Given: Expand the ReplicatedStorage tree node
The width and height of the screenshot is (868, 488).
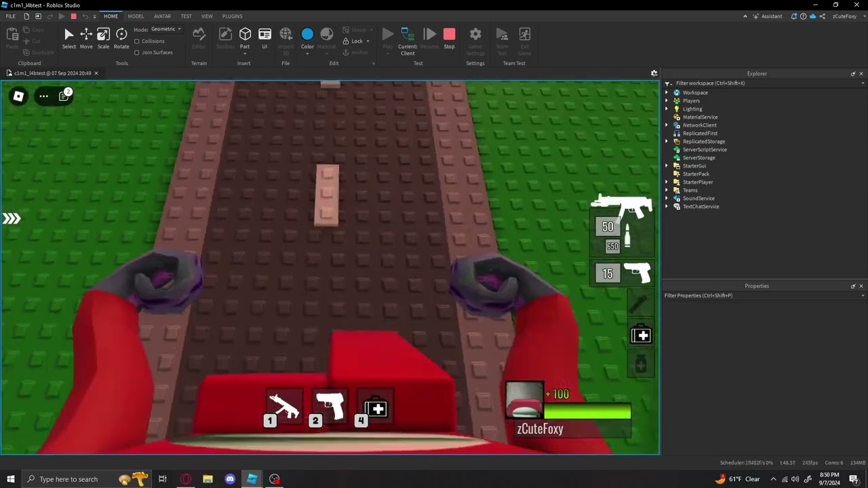Looking at the screenshot, I should pyautogui.click(x=667, y=142).
